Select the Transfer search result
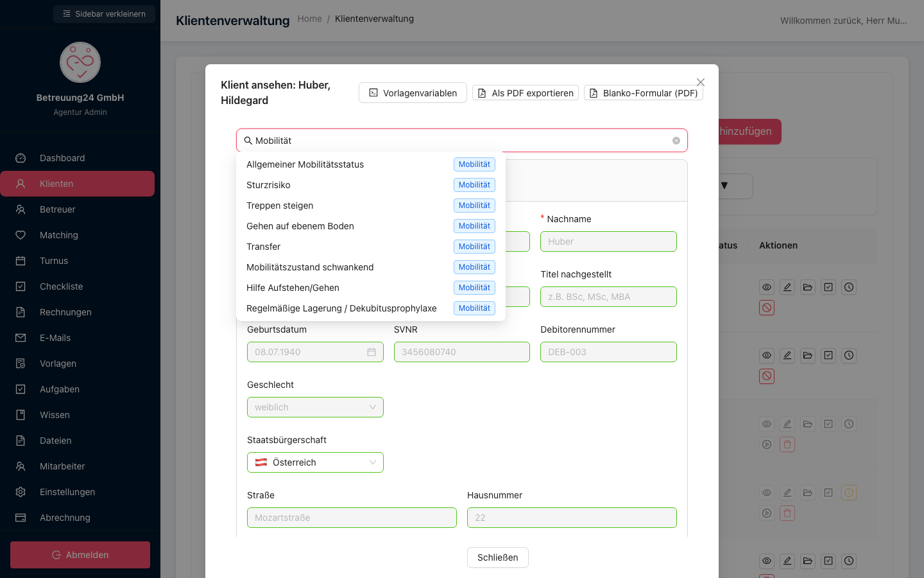Image resolution: width=924 pixels, height=578 pixels. coord(371,247)
